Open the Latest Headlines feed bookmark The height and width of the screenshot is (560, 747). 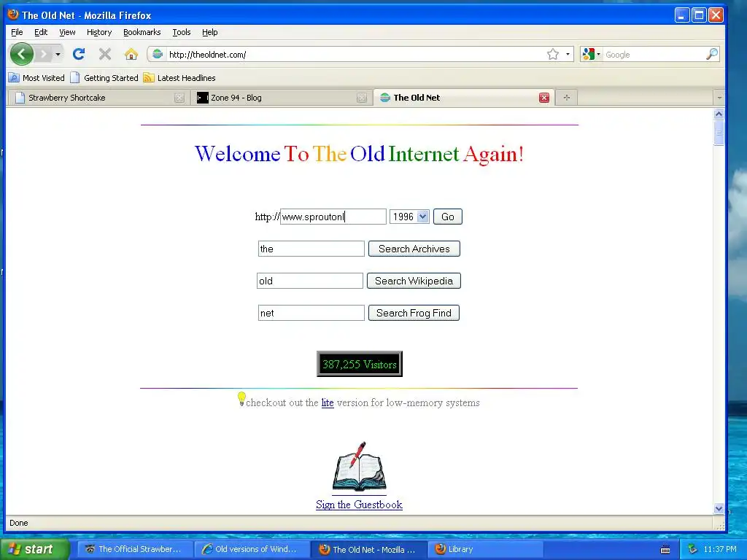[179, 77]
